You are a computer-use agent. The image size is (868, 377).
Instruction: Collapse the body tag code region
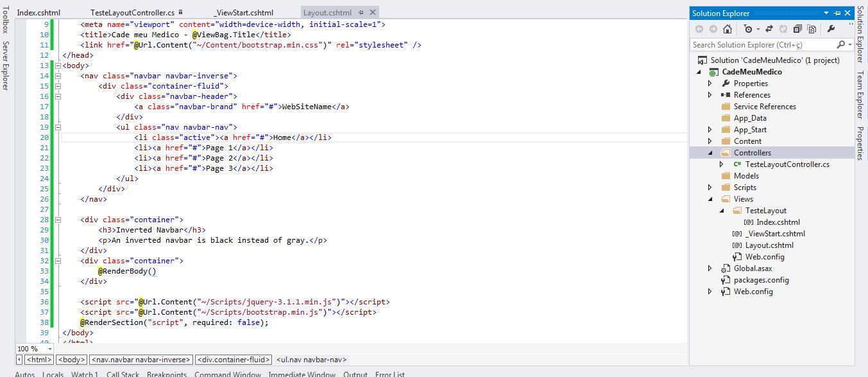[58, 66]
